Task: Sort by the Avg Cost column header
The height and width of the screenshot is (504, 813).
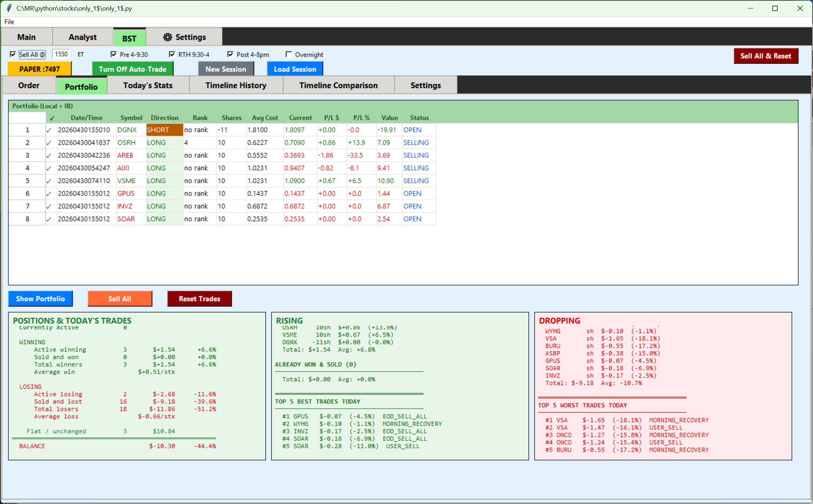Action: click(265, 118)
